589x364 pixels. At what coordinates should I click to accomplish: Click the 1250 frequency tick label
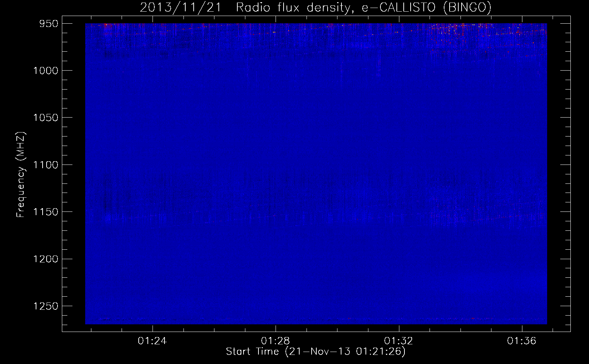click(x=46, y=306)
